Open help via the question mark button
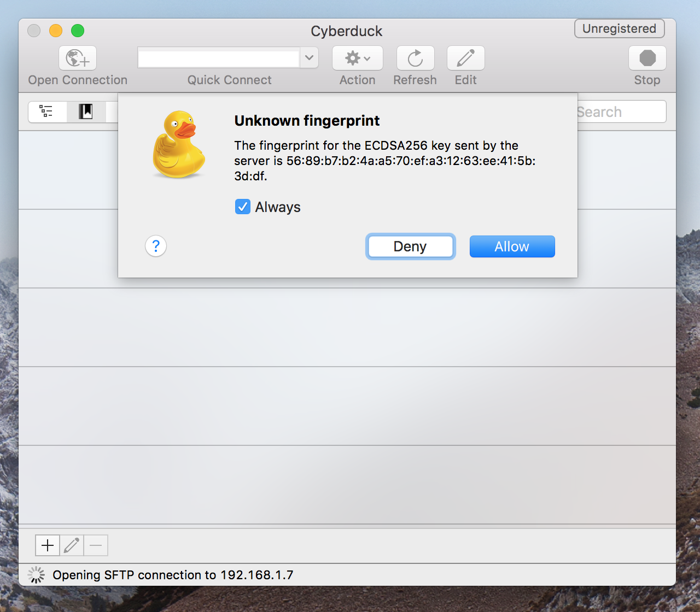The image size is (700, 612). [156, 246]
